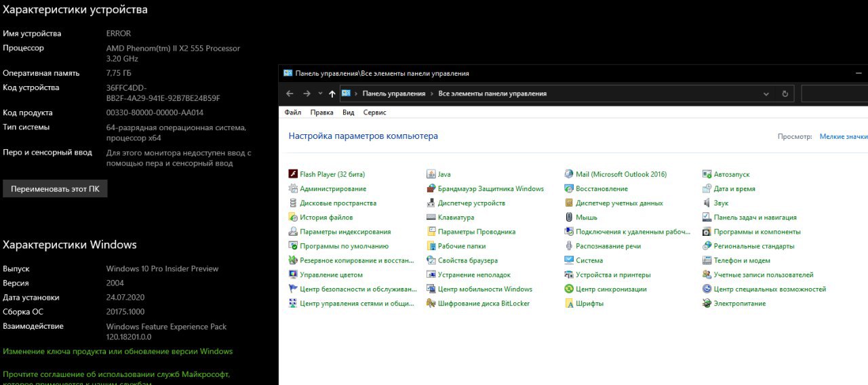This screenshot has width=868, height=385.
Task: Click the Система icon
Action: point(569,260)
